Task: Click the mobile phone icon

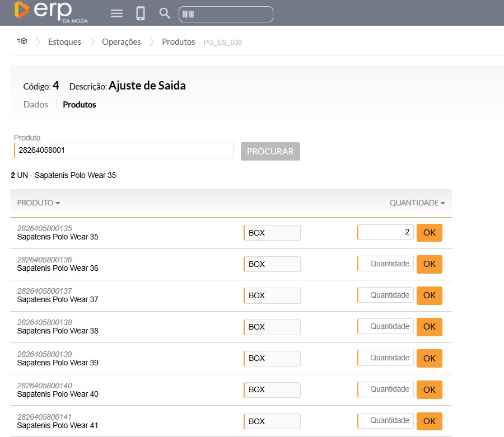Action: point(141,13)
